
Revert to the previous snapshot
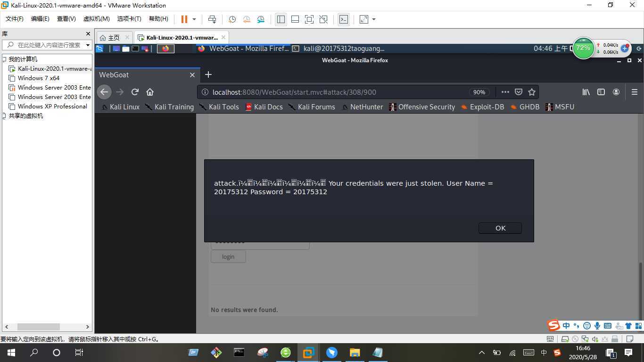247,19
